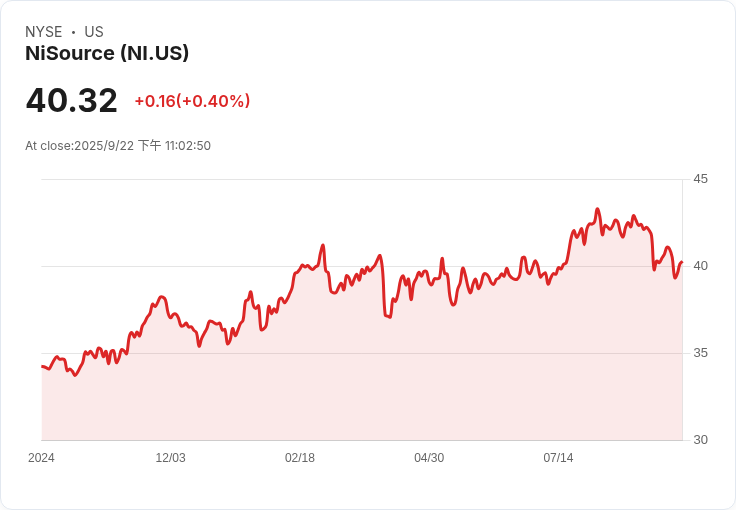Select the 02/18 x-axis date label
This screenshot has height=510, width=736.
300,458
